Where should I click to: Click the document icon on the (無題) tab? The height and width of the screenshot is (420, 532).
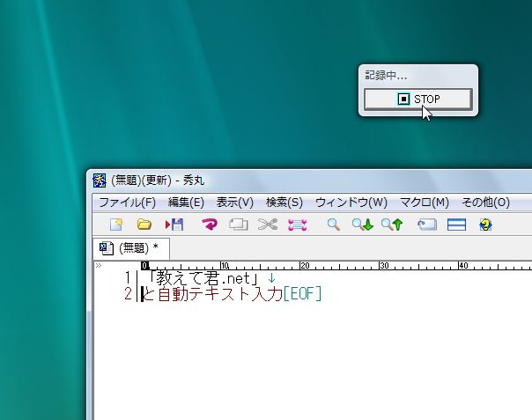pos(107,248)
